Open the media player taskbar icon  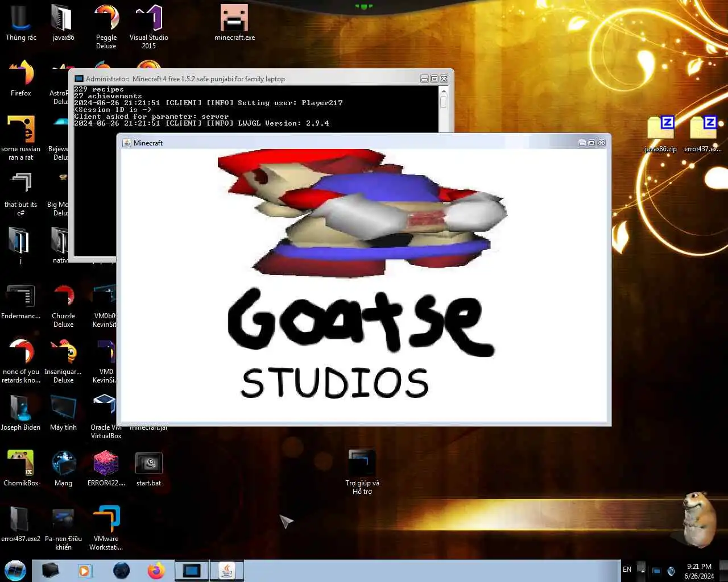pos(85,570)
